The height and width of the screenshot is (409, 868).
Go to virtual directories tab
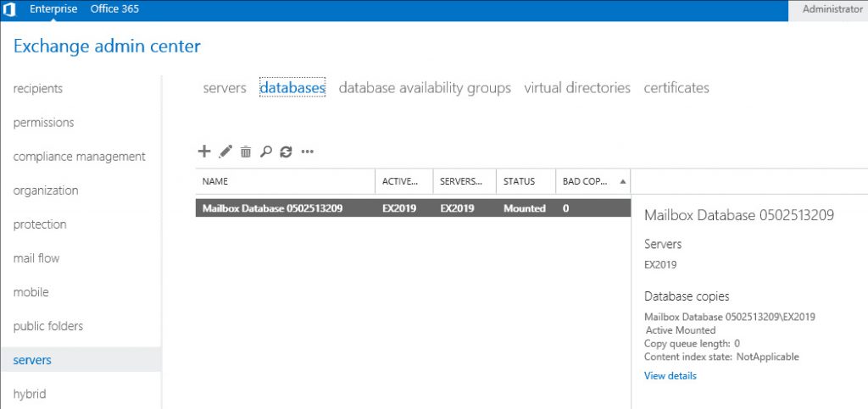(577, 88)
